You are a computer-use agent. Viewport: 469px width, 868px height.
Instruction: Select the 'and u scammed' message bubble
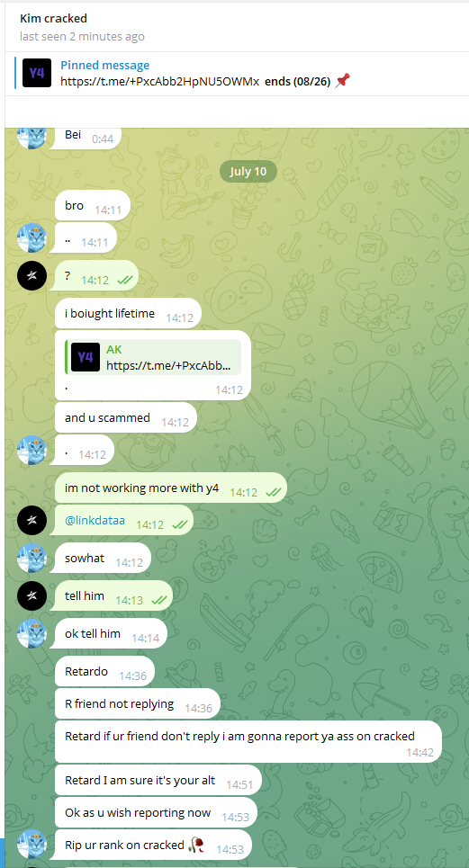126,418
